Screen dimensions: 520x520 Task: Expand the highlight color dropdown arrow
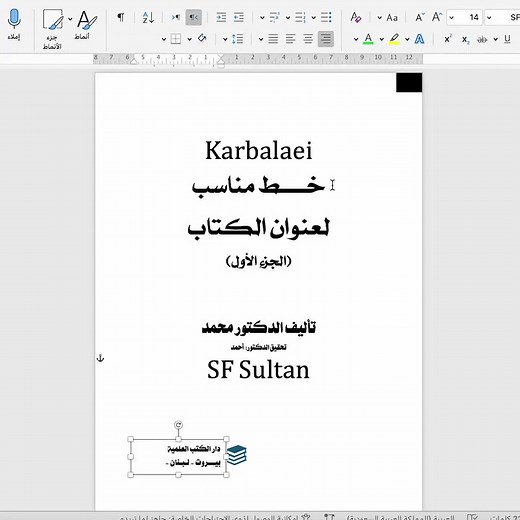pyautogui.click(x=382, y=39)
